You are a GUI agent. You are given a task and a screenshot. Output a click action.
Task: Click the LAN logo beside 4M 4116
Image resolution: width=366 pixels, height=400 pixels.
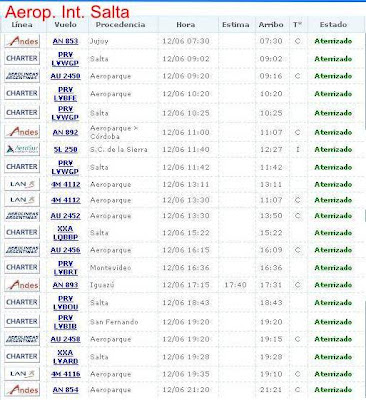tap(22, 374)
